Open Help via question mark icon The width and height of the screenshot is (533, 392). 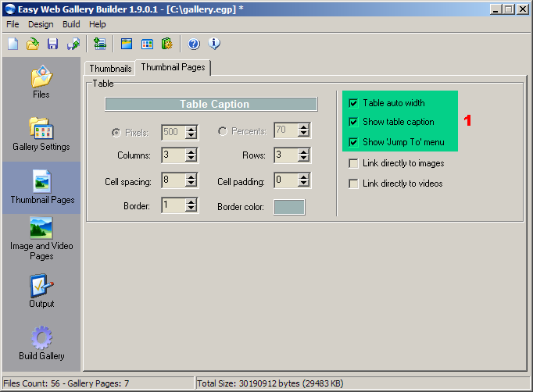coord(194,44)
